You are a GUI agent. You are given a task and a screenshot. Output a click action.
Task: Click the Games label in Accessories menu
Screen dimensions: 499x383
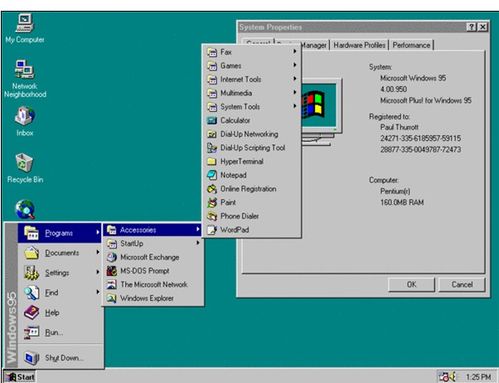231,66
